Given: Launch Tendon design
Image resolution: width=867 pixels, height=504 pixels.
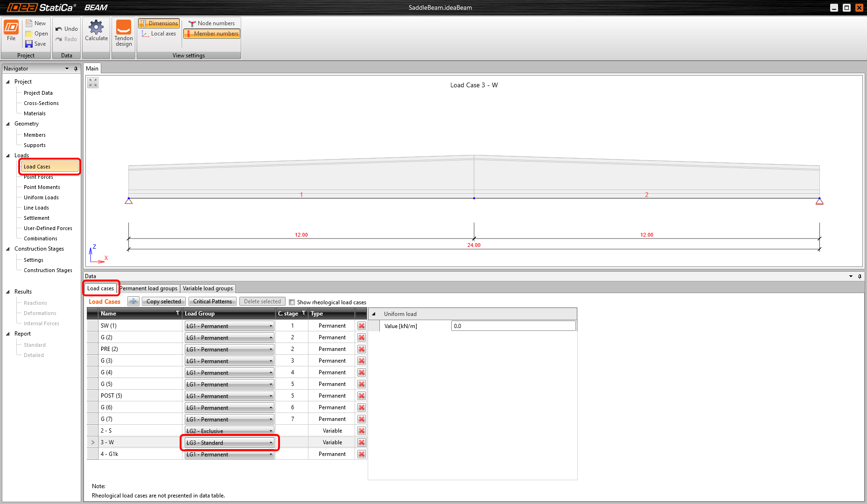Looking at the screenshot, I should 124,34.
